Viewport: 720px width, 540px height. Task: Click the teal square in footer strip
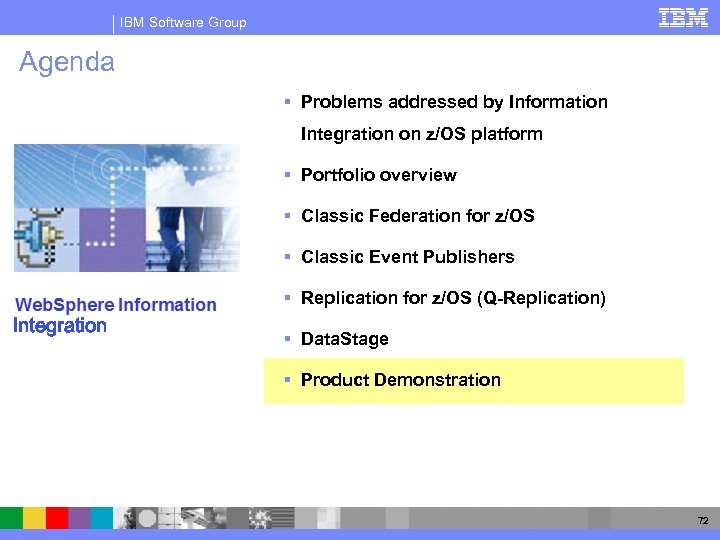tap(101, 518)
